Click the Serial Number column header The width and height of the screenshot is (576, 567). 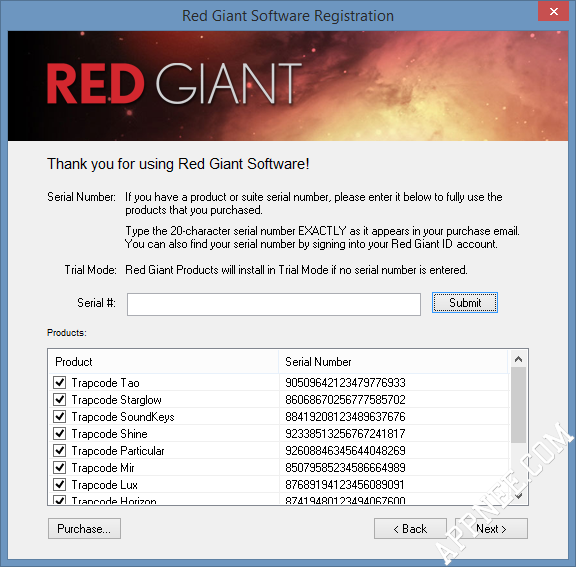point(393,362)
